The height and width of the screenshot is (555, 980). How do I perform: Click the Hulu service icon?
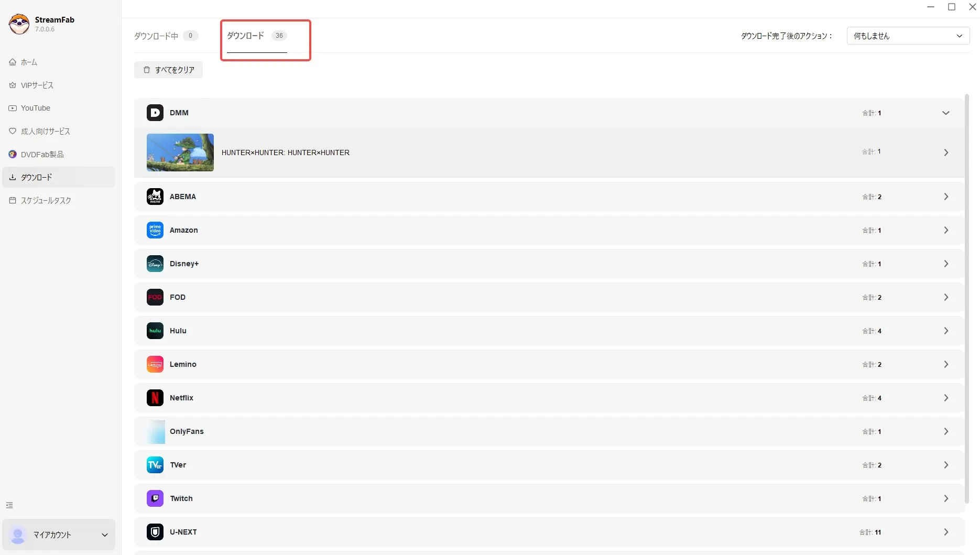tap(155, 331)
